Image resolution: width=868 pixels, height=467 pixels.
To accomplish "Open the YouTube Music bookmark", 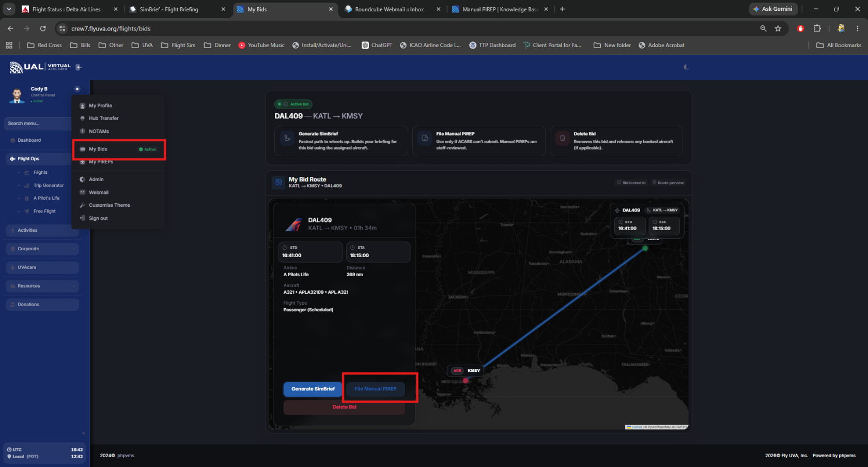I will click(261, 46).
